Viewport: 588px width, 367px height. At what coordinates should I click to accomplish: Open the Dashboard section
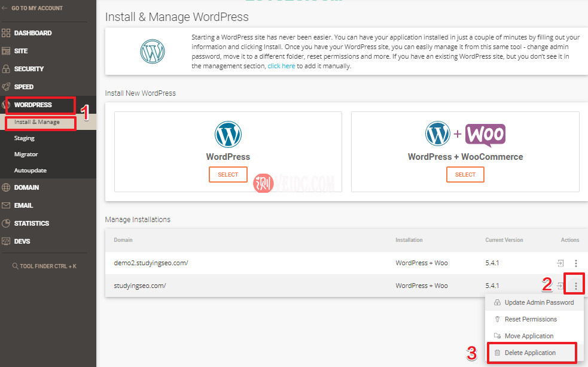pos(33,33)
